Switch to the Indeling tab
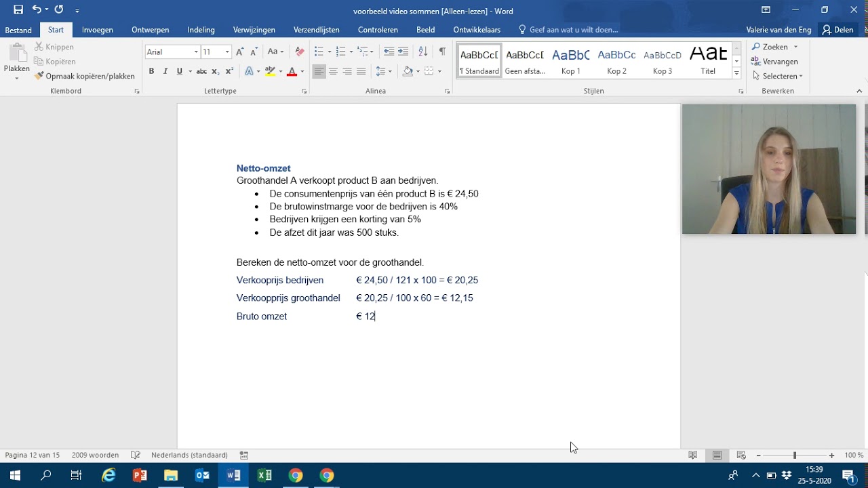868x488 pixels. click(201, 30)
